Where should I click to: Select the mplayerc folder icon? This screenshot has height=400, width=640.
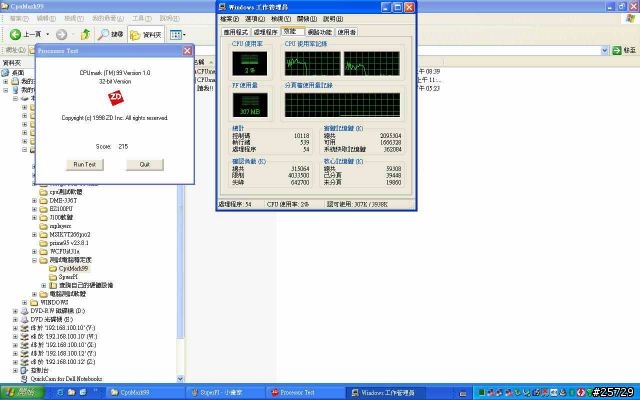coord(43,226)
